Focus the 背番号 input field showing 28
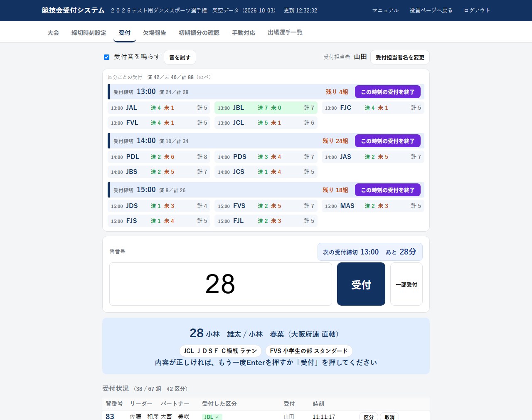 [221, 284]
